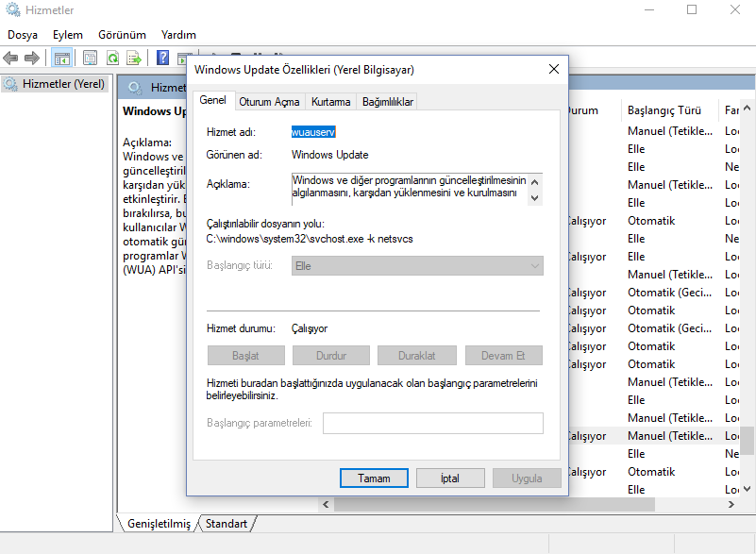This screenshot has height=554, width=756.
Task: Click the Hizmetler panel header gear icon
Action: (135, 87)
